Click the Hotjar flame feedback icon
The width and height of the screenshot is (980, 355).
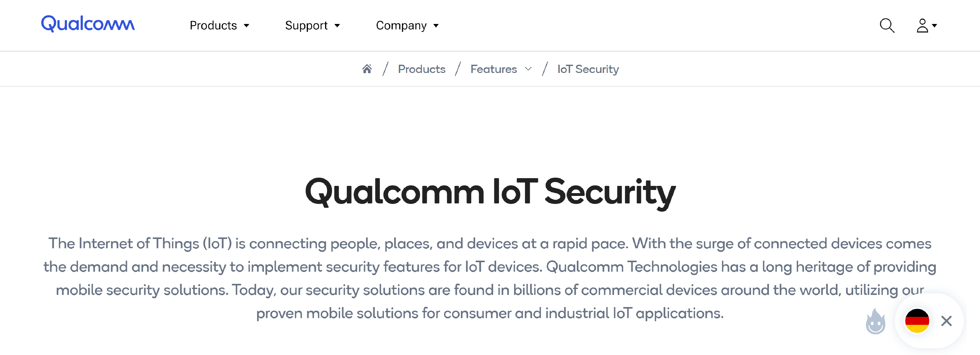coord(875,321)
